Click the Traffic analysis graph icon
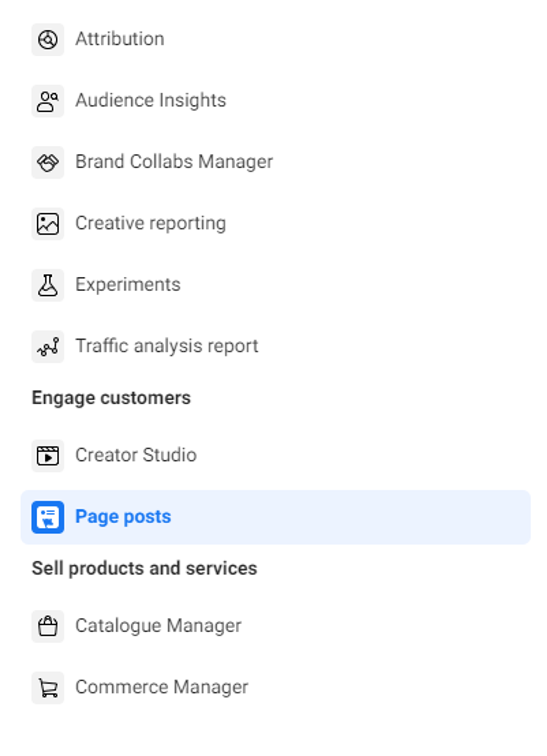This screenshot has height=756, width=547. [48, 346]
